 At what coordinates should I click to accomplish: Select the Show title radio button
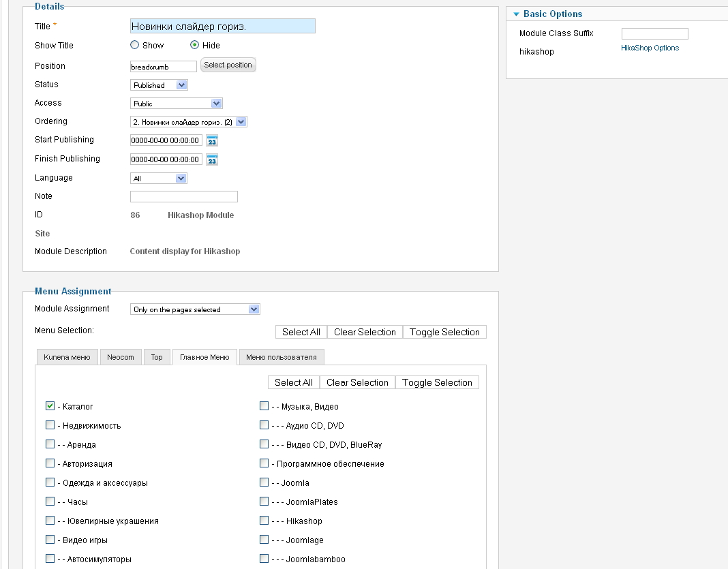pyautogui.click(x=135, y=46)
